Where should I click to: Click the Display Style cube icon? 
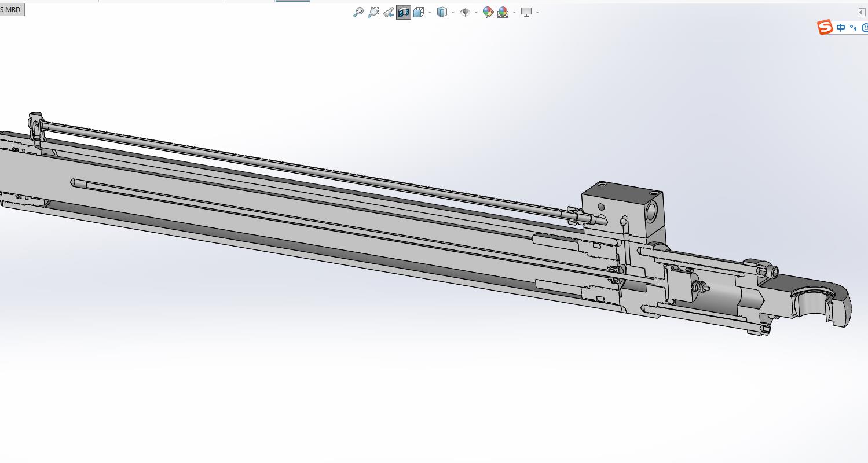[442, 12]
